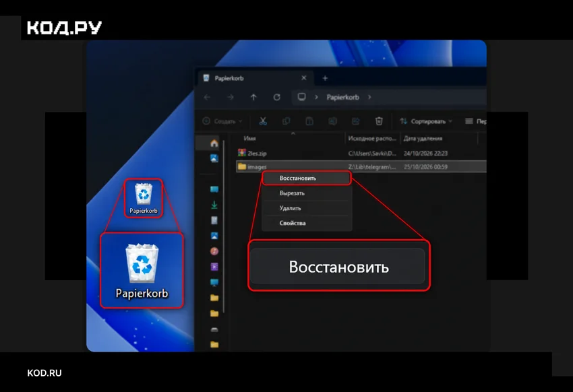Click the monitor icon in the address bar

click(x=301, y=97)
